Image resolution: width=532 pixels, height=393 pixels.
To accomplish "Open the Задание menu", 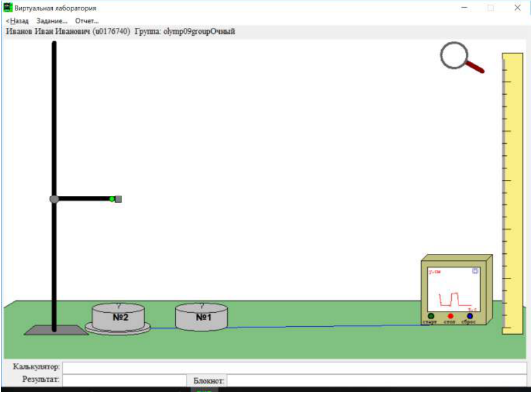I will pyautogui.click(x=52, y=21).
